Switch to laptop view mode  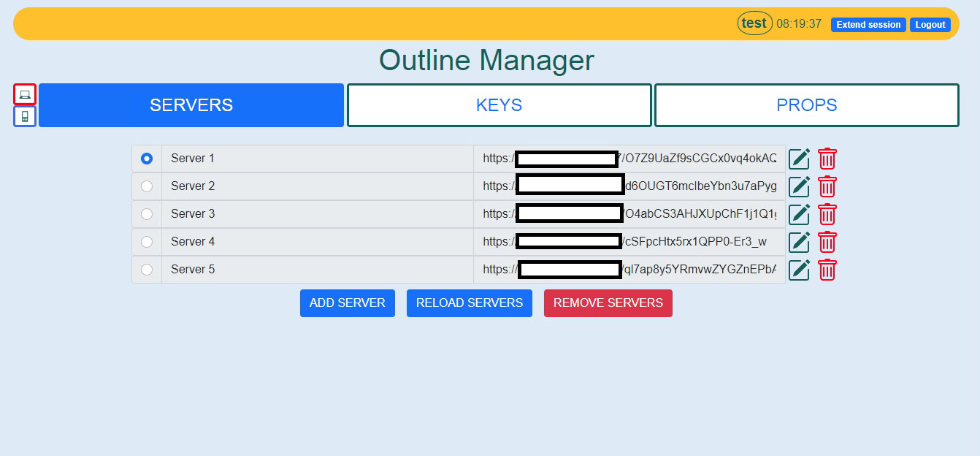coord(24,94)
